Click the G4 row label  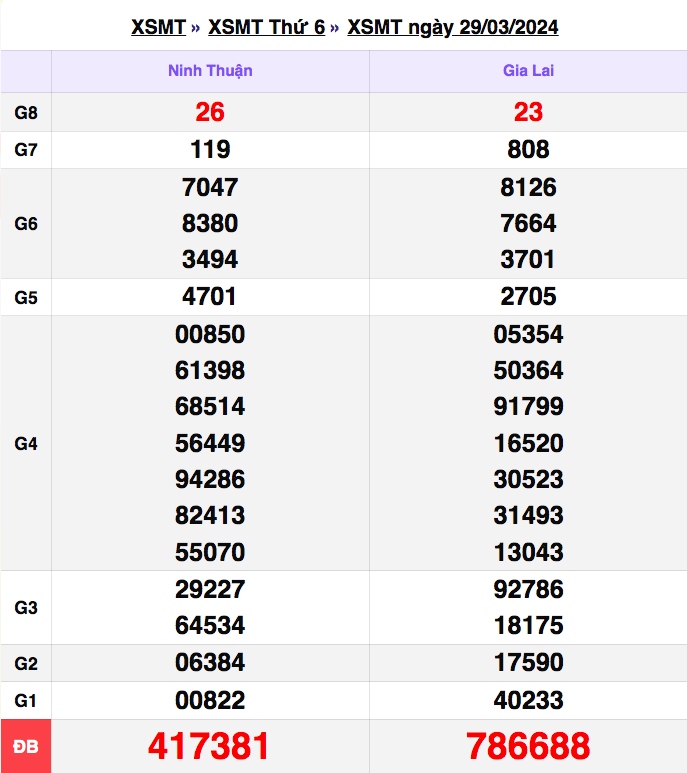pos(26,443)
